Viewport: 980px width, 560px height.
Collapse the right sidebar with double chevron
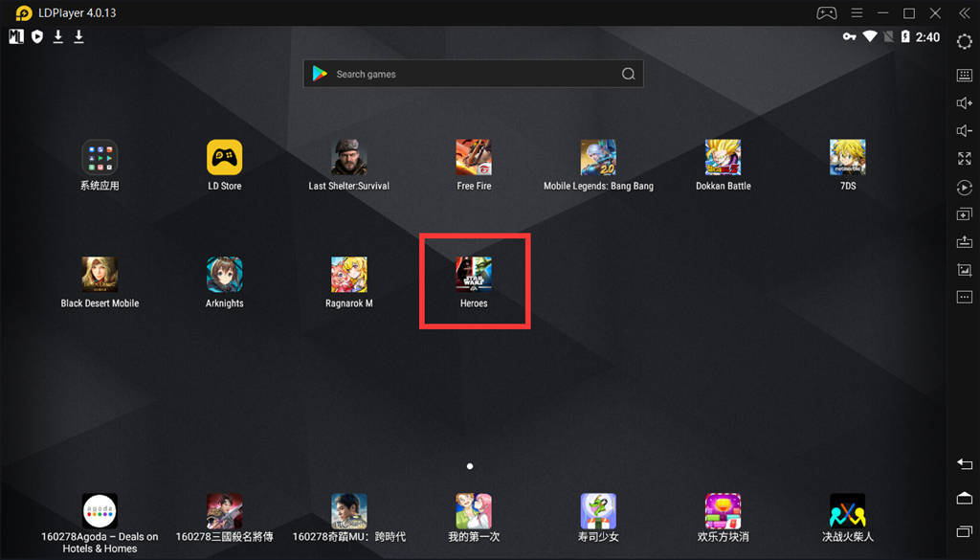[964, 13]
